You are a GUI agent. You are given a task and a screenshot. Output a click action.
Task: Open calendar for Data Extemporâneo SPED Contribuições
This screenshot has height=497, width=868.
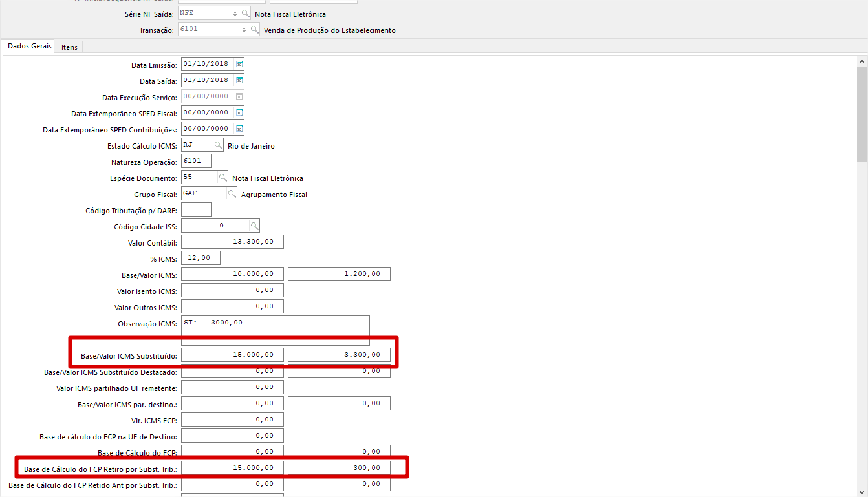tap(239, 129)
